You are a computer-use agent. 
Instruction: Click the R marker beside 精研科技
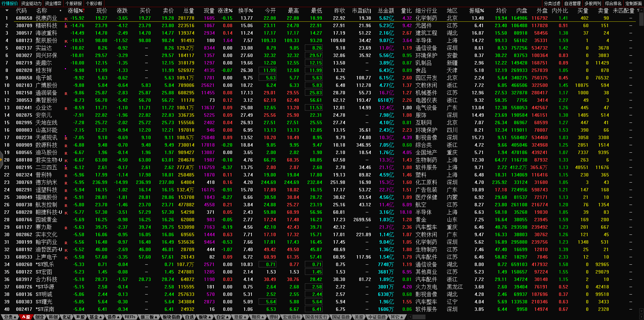click(66, 26)
